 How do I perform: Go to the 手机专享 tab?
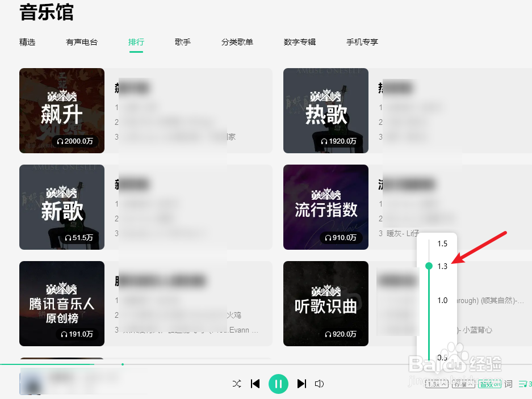click(362, 42)
